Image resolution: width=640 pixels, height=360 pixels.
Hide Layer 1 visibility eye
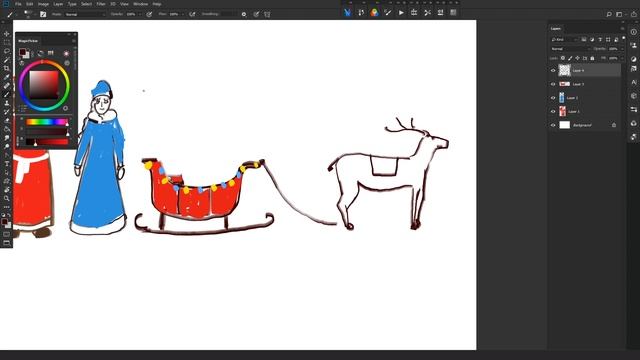pos(553,111)
